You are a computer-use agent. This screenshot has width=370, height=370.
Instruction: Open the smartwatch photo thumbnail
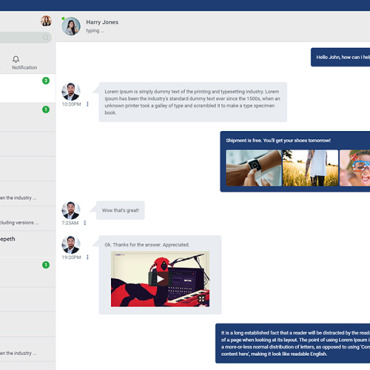pyautogui.click(x=254, y=168)
